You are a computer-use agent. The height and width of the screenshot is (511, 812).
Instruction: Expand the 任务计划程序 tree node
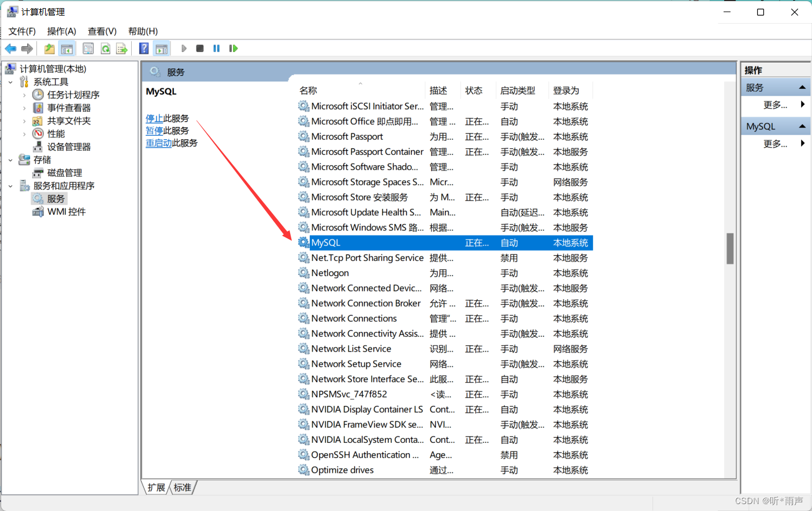[x=24, y=95]
